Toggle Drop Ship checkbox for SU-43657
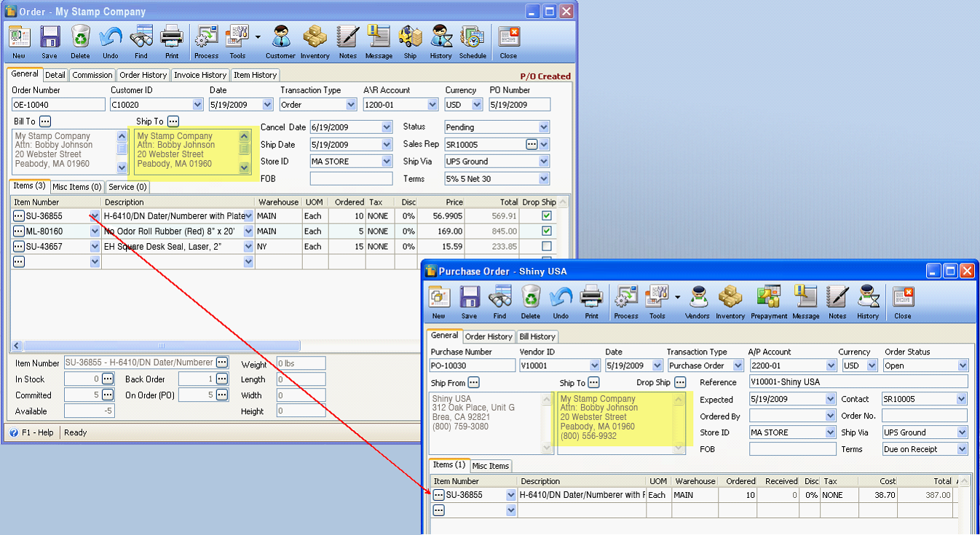980x535 pixels. 547,247
